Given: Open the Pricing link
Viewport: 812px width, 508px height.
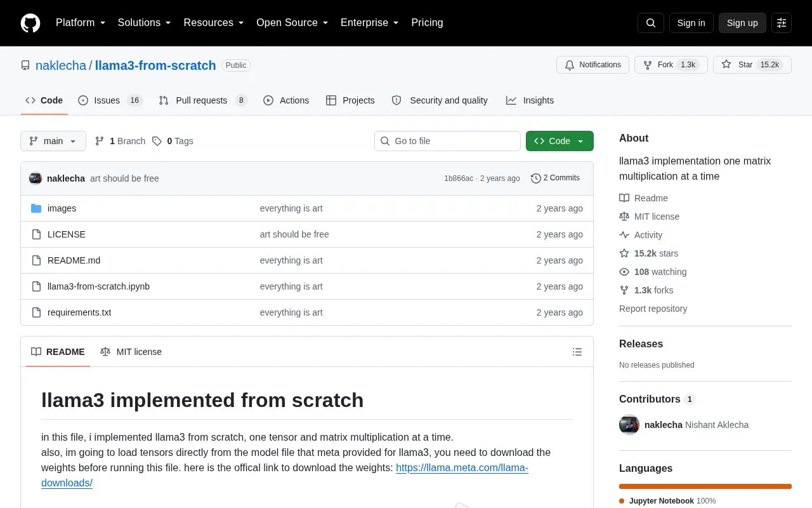Looking at the screenshot, I should click(427, 23).
